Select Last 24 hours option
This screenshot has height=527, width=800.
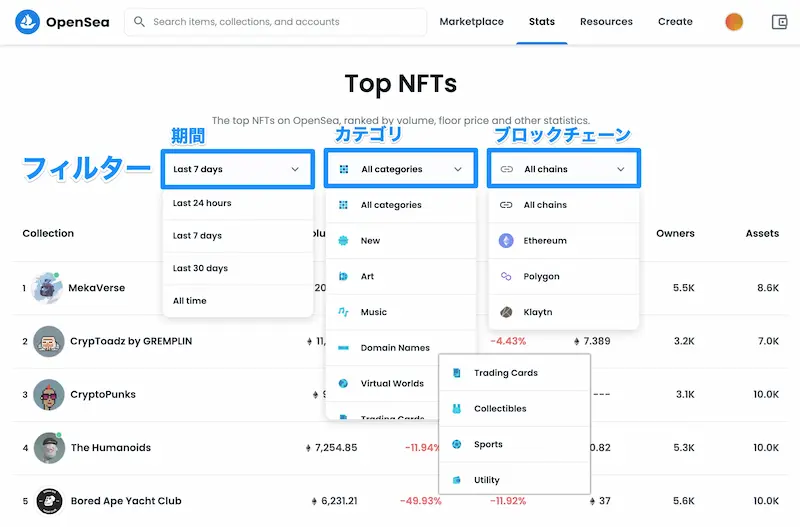pos(238,203)
